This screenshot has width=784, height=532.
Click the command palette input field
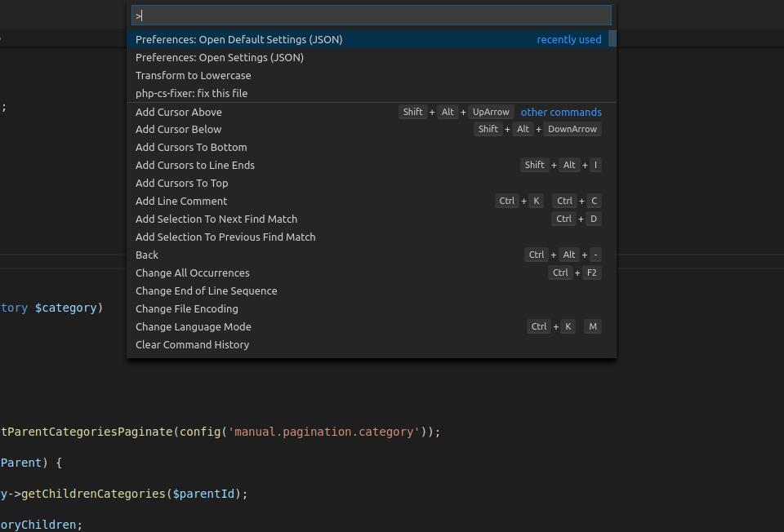click(372, 16)
